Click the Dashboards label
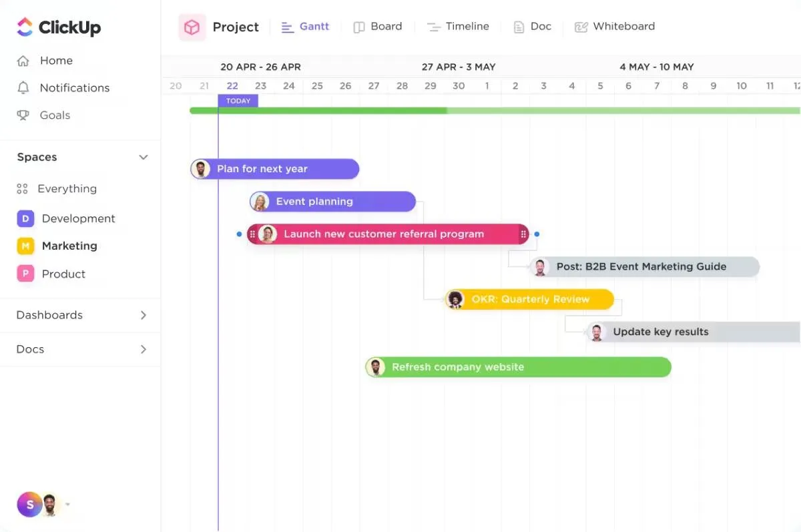Screen dimensions: 801x532 [49, 315]
